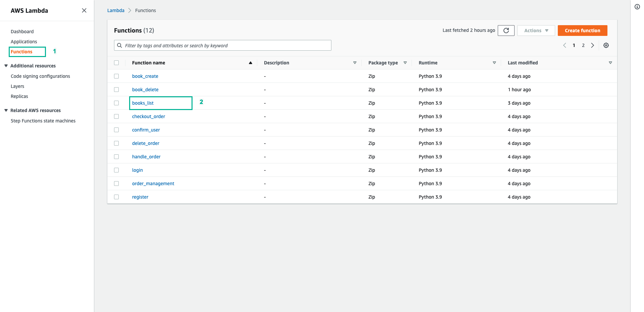This screenshot has height=312, width=644.
Task: Sort by Last modified column arrow
Action: 610,63
